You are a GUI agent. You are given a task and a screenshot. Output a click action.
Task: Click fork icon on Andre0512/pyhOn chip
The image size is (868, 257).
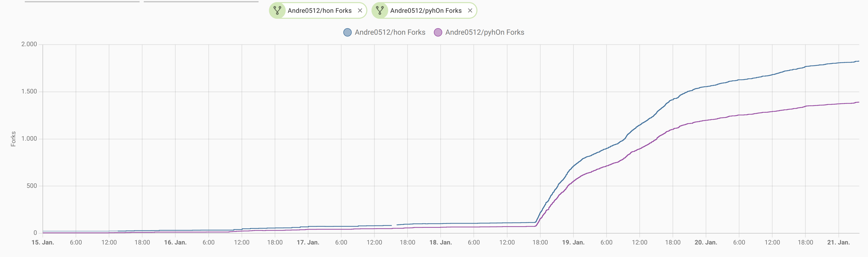(x=380, y=10)
